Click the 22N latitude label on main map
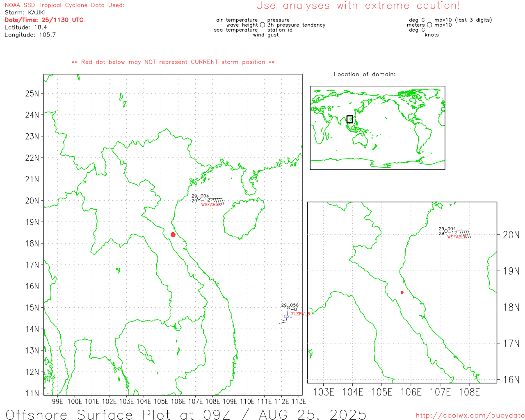Viewport: 525px width, 420px height. (32, 158)
